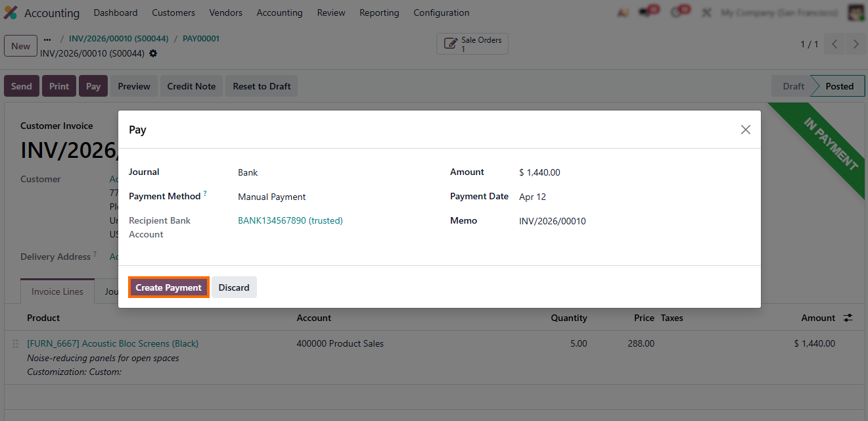Click the Accounting app logo icon

click(11, 12)
